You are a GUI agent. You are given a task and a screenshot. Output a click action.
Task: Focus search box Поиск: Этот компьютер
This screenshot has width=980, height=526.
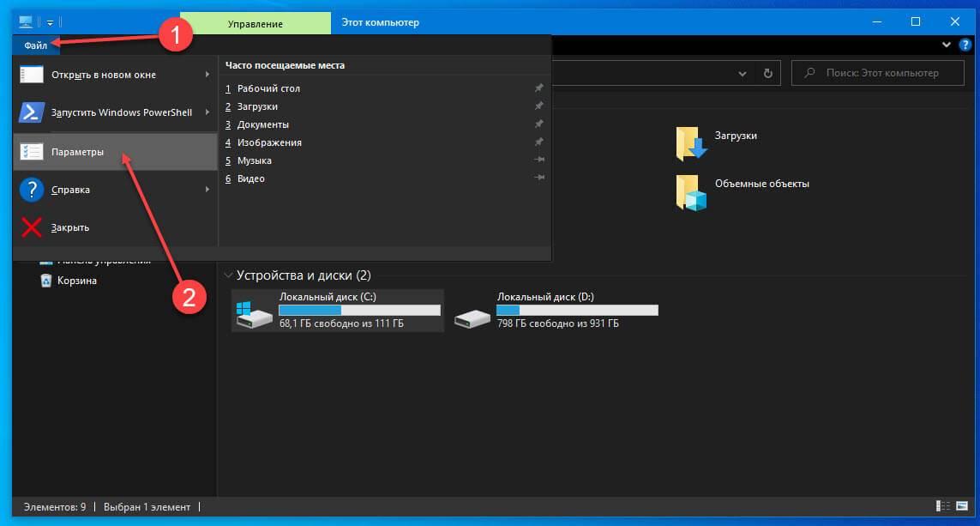[x=877, y=73]
